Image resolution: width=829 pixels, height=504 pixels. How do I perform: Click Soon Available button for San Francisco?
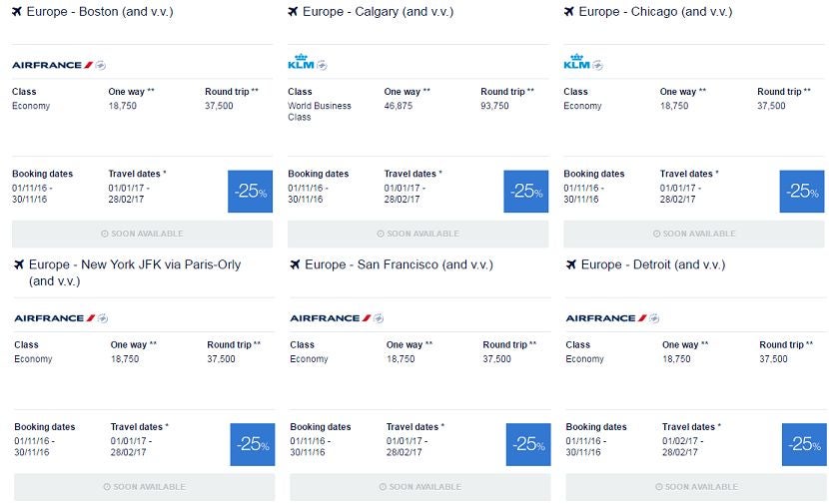click(420, 487)
